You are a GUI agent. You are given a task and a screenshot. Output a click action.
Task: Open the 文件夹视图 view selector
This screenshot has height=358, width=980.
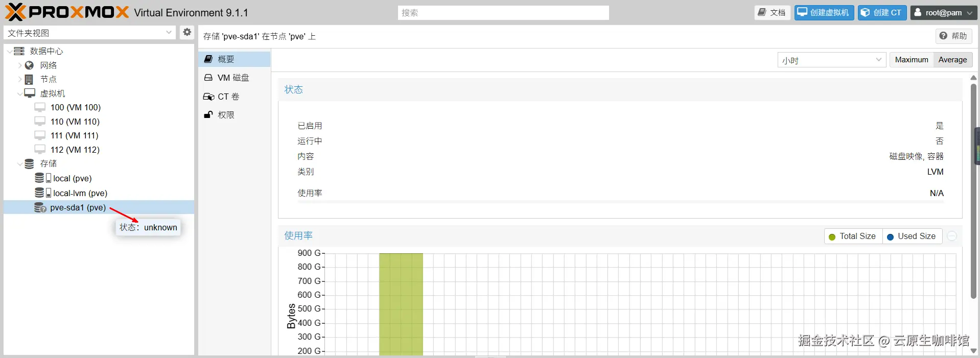(90, 33)
